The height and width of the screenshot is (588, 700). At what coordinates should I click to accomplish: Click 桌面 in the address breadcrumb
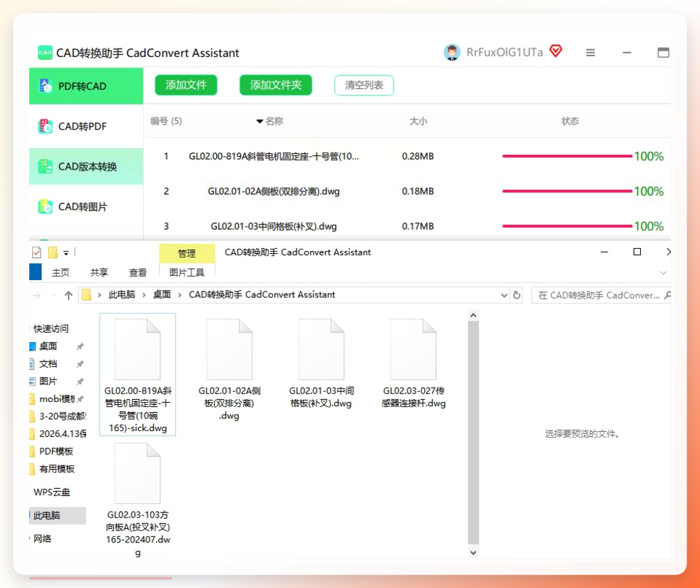(162, 294)
